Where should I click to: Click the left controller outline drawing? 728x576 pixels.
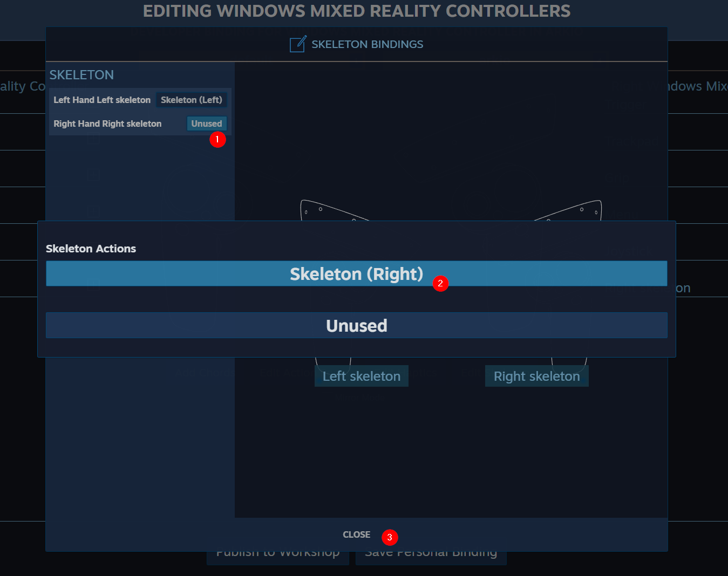click(324, 210)
